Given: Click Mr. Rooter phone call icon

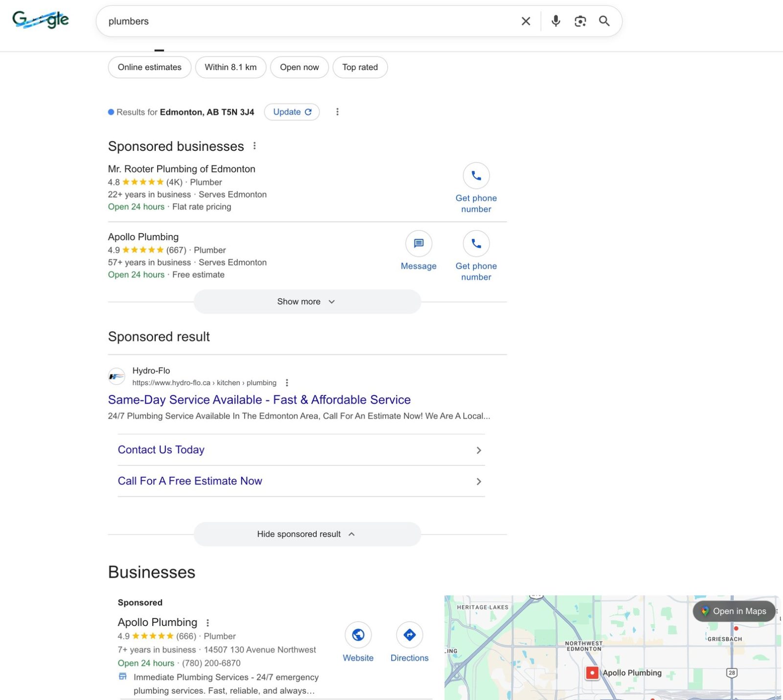Looking at the screenshot, I should [x=476, y=175].
